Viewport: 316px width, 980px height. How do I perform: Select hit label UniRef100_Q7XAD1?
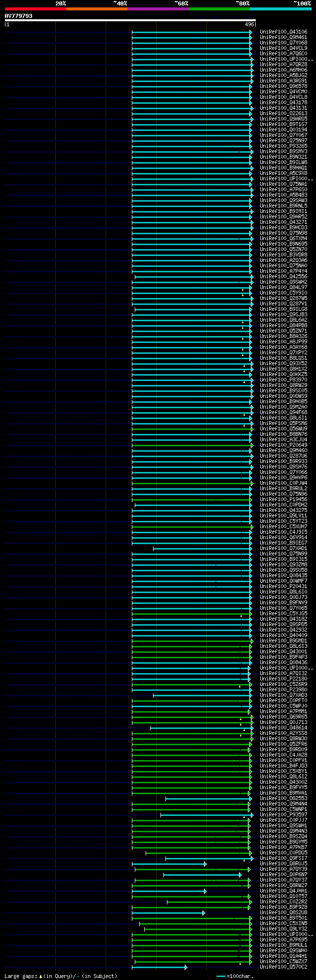pyautogui.click(x=283, y=549)
